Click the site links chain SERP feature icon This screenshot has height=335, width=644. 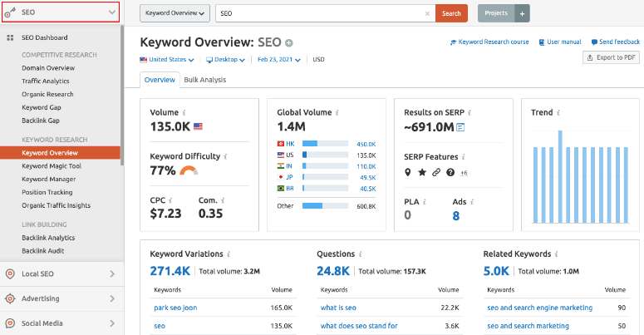pos(436,172)
